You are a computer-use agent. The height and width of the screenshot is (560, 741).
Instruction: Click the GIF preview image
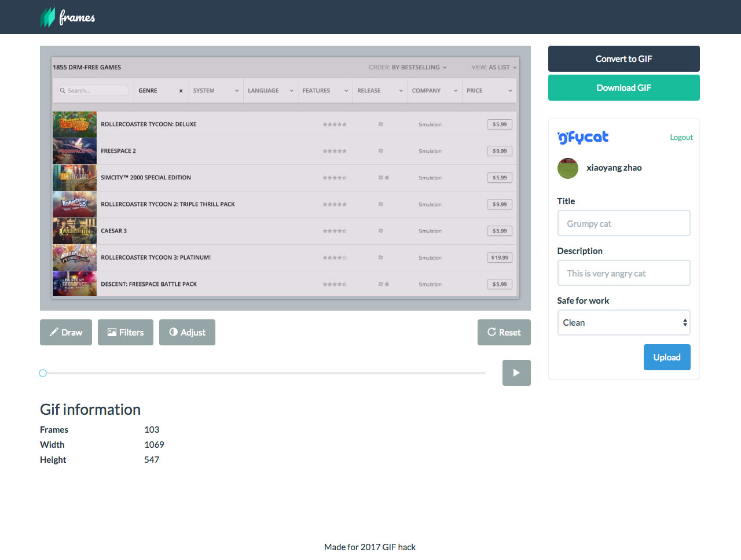[285, 178]
